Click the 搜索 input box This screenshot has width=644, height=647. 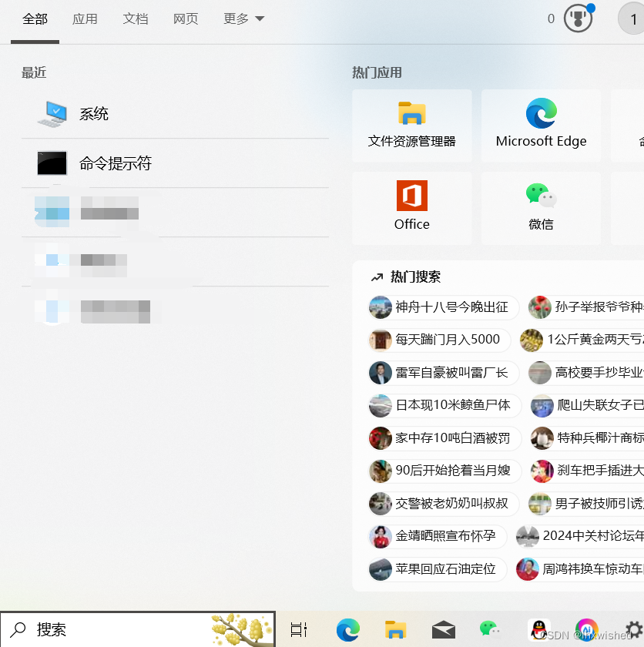(x=138, y=630)
